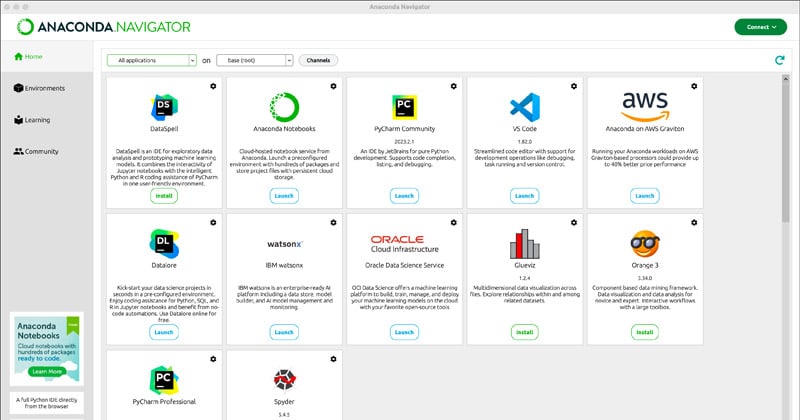The width and height of the screenshot is (800, 420).
Task: Open VS Code tile settings gear
Action: [x=574, y=86]
